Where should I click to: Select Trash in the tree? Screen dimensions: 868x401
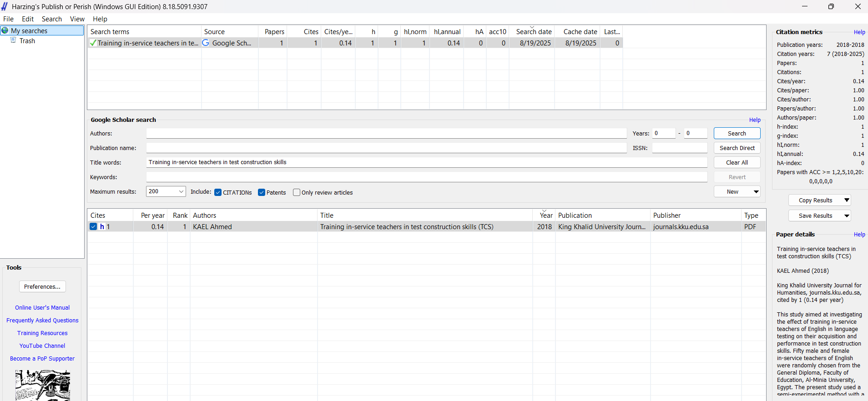coord(27,40)
